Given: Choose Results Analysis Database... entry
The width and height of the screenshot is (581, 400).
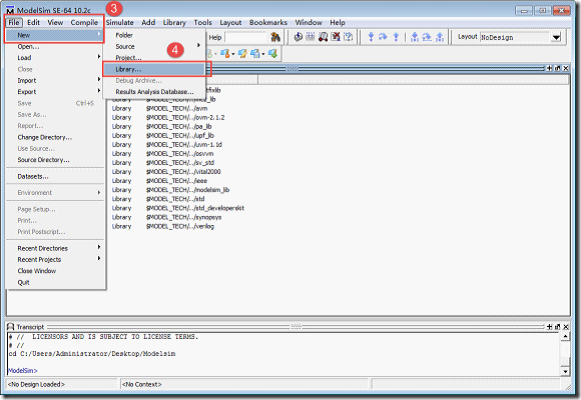Looking at the screenshot, I should tap(154, 92).
